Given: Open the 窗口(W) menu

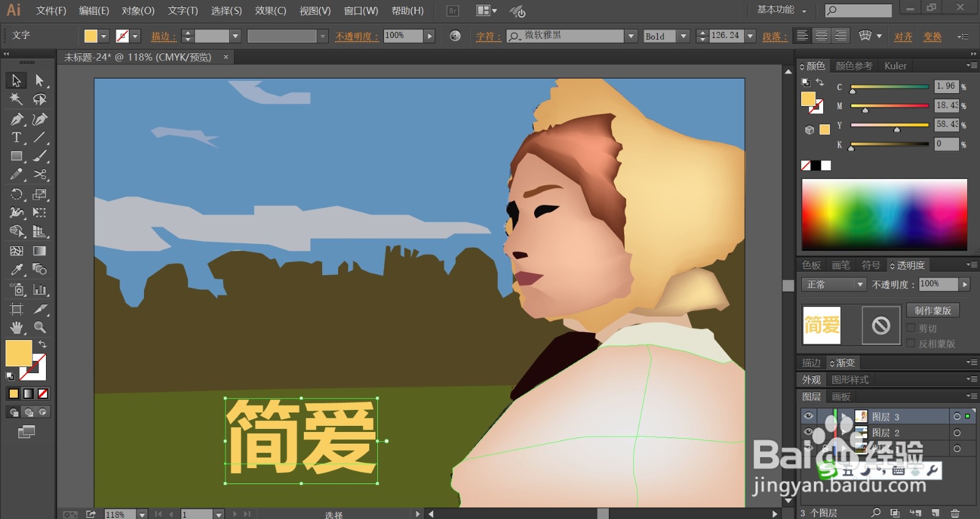Looking at the screenshot, I should click(361, 10).
